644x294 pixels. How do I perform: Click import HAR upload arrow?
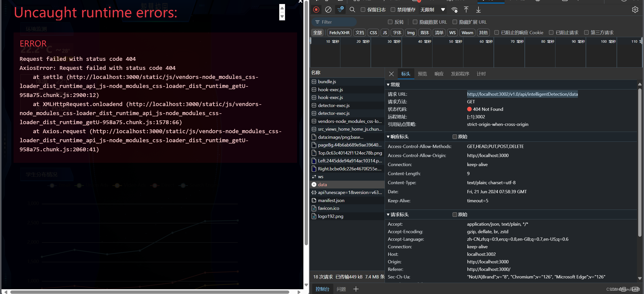pyautogui.click(x=466, y=10)
